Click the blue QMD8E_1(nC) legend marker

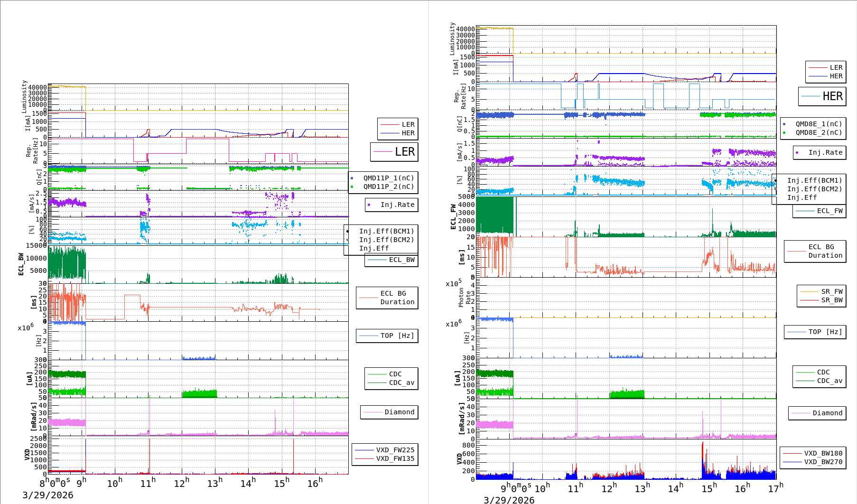point(784,124)
